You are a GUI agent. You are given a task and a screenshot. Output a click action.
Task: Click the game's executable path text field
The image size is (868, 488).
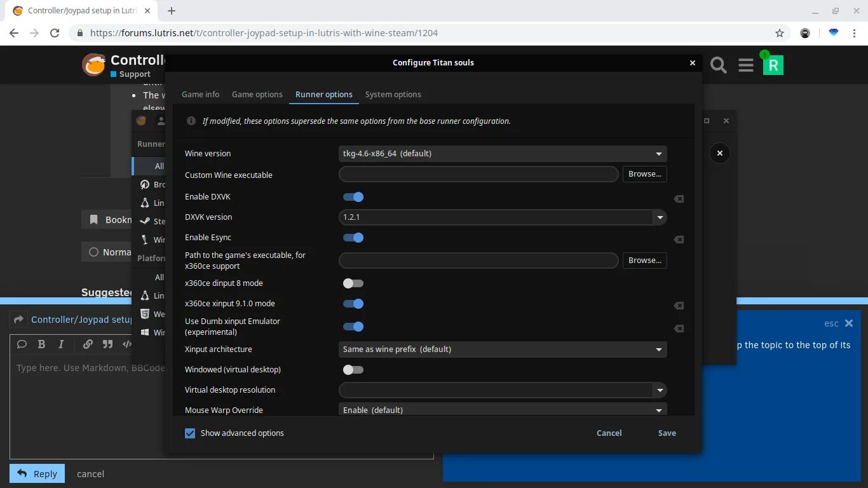point(478,261)
